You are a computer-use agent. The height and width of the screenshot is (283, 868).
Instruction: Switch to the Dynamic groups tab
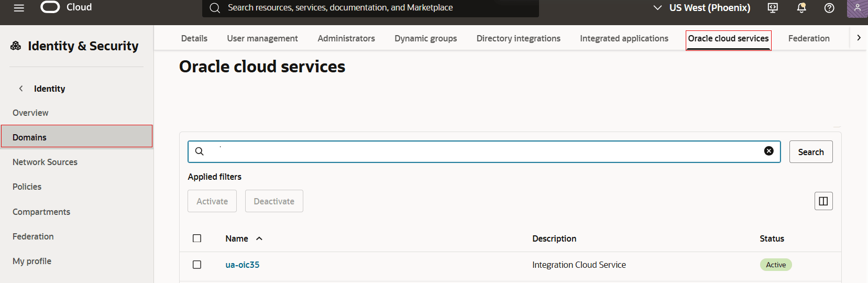(x=426, y=38)
